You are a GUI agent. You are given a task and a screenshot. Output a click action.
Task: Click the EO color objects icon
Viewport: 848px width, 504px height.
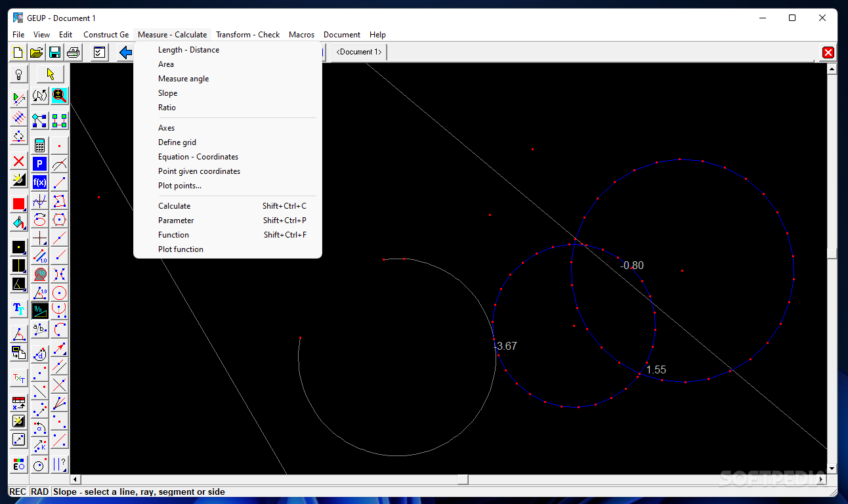(18, 464)
